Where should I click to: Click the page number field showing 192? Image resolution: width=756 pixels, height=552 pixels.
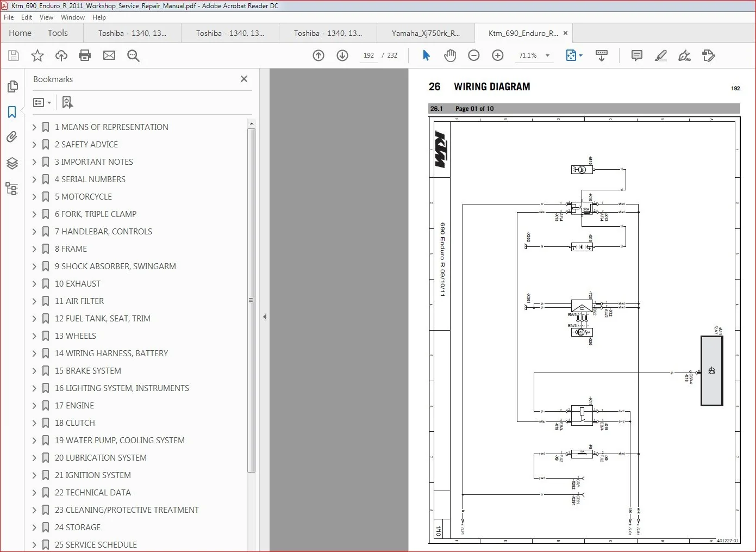[368, 55]
